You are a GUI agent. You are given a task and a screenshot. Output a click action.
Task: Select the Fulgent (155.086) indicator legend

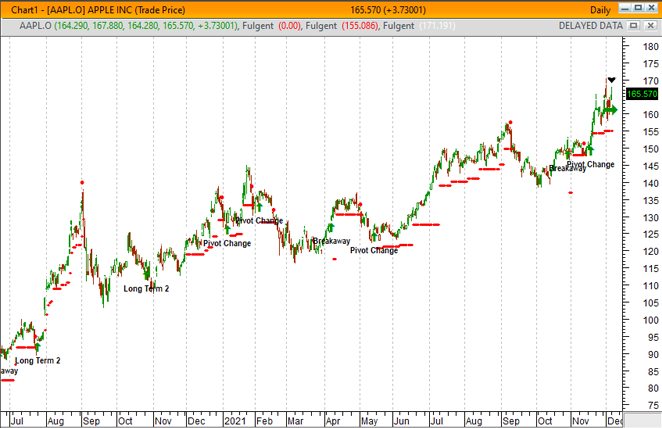tap(342, 26)
